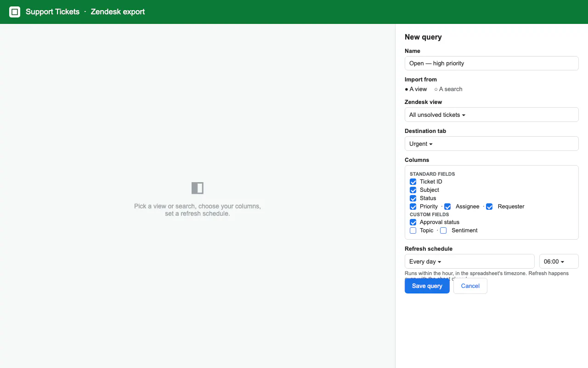Click the 'Runs within the hour' help text

point(486,275)
